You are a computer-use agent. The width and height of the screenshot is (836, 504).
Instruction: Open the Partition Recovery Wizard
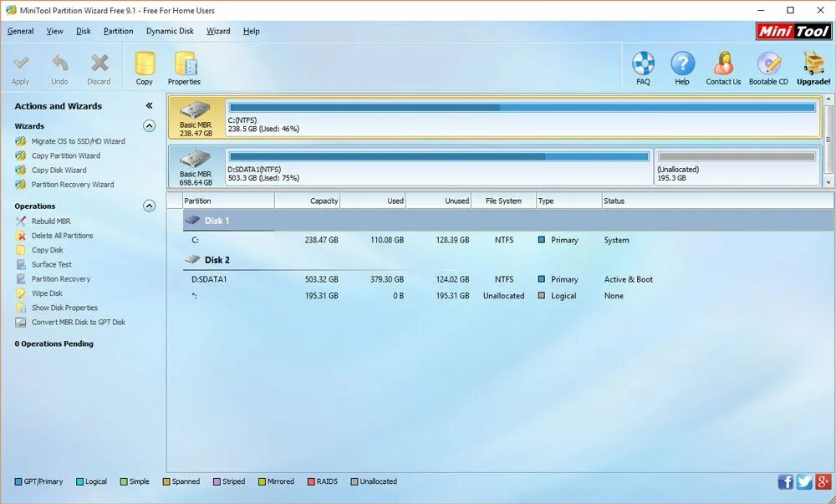[73, 185]
